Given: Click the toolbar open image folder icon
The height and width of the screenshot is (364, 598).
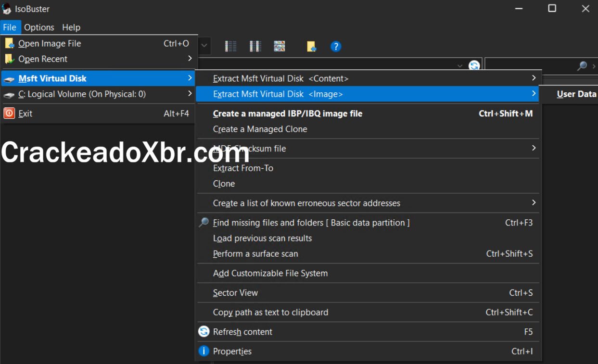Looking at the screenshot, I should (312, 46).
